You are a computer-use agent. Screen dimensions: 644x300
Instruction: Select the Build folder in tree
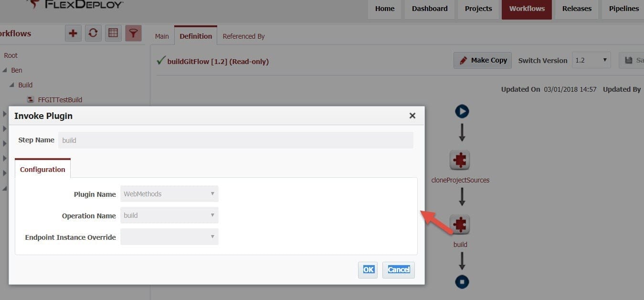pyautogui.click(x=25, y=85)
